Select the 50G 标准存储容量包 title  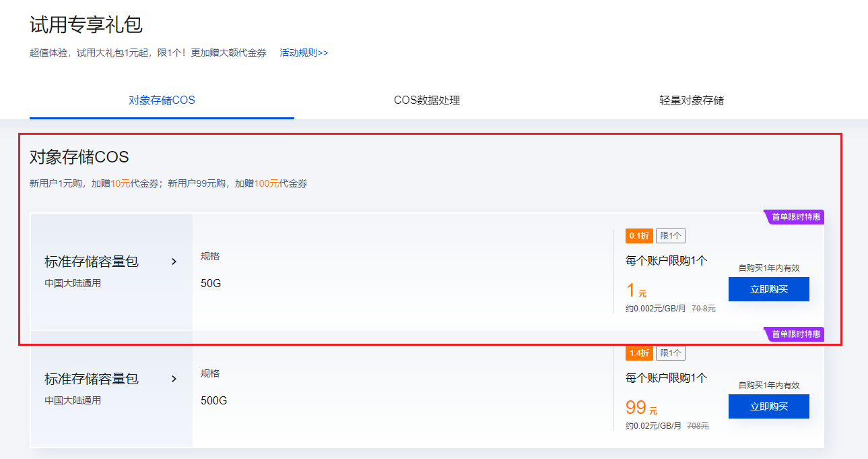pyautogui.click(x=92, y=262)
